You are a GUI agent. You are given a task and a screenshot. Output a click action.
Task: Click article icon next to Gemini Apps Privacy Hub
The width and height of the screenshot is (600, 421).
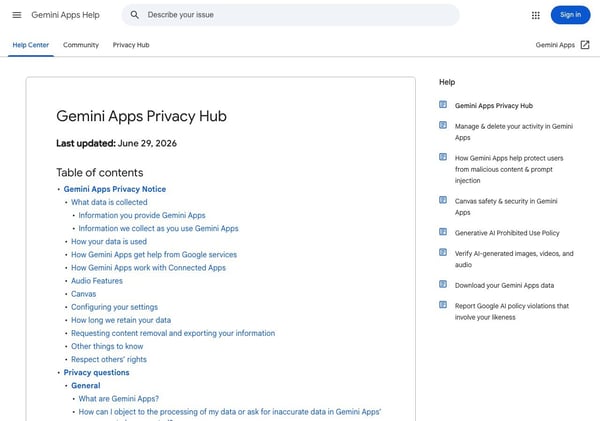443,104
